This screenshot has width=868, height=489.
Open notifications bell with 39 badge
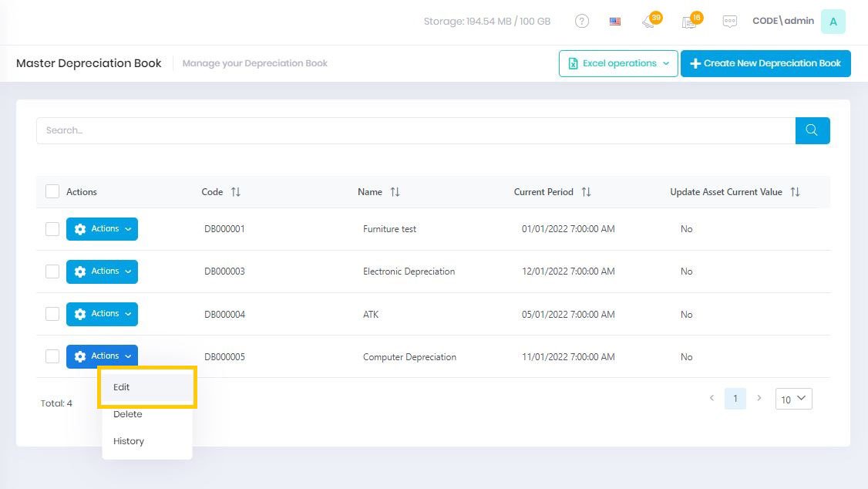649,22
